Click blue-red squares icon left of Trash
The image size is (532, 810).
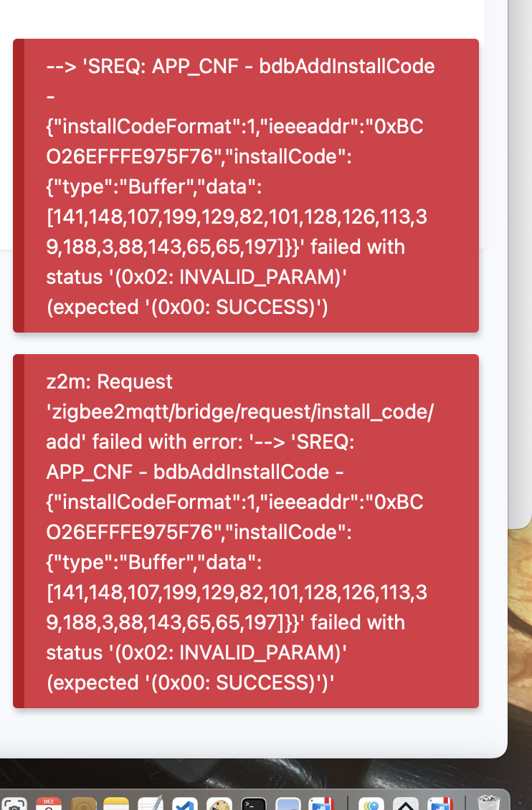click(440, 803)
